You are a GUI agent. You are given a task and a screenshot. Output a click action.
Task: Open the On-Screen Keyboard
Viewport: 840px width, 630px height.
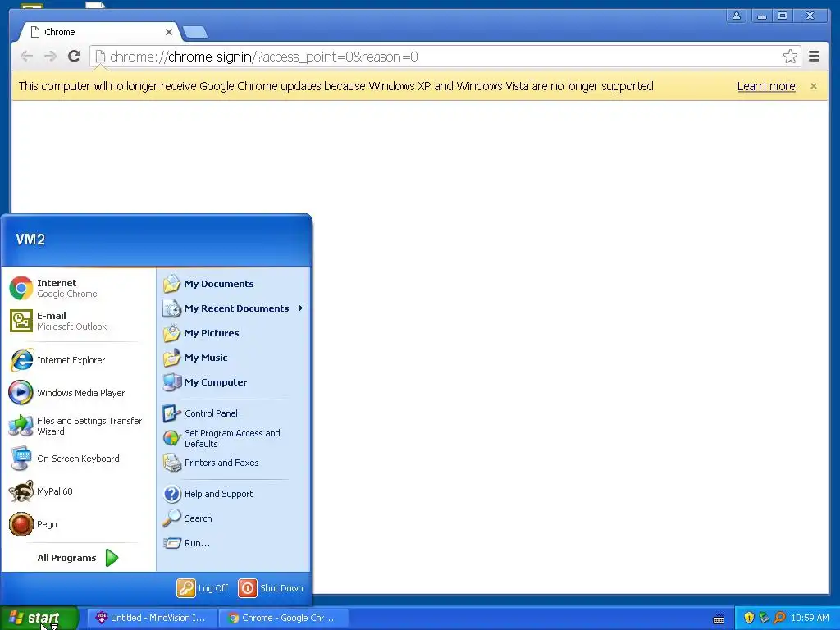coord(78,459)
